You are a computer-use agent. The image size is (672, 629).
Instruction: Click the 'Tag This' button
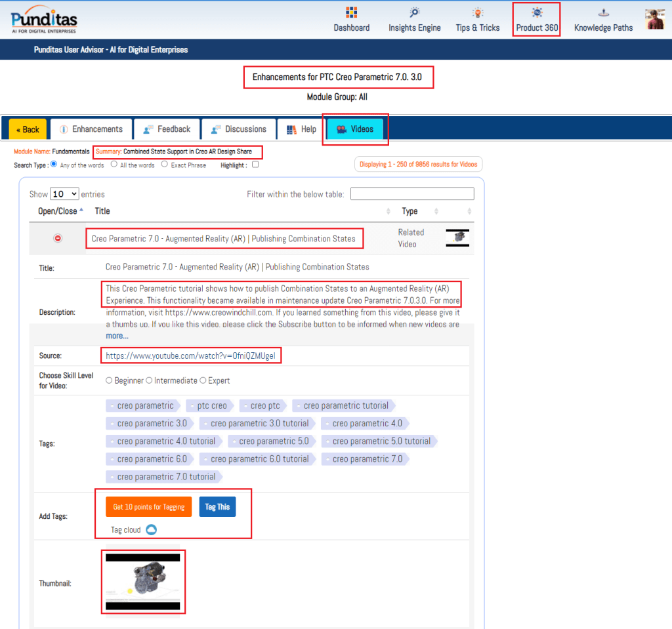[217, 507]
